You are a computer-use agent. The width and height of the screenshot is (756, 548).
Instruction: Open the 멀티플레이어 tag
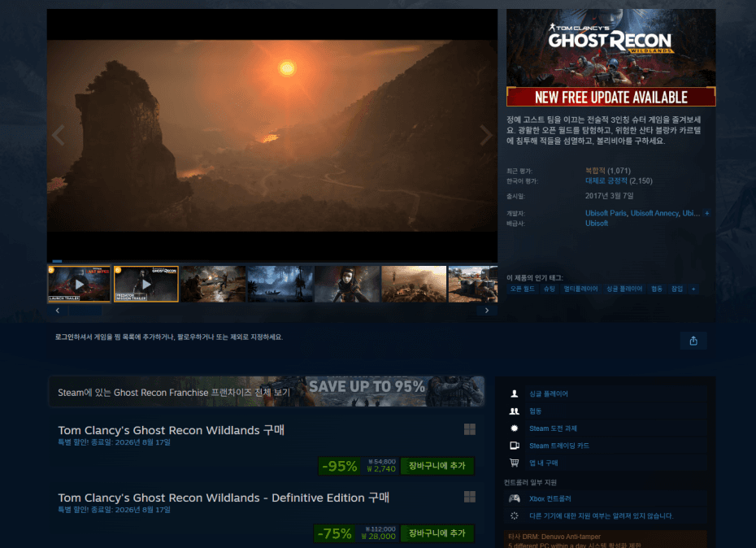click(580, 289)
